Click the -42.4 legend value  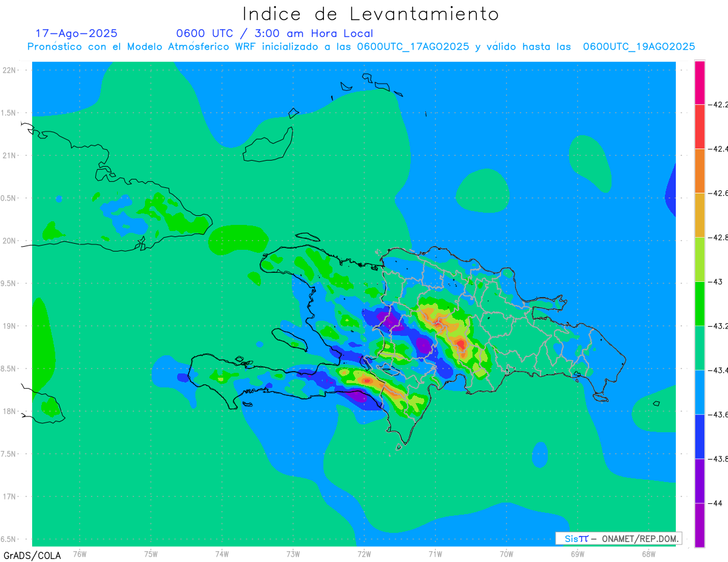pyautogui.click(x=718, y=149)
